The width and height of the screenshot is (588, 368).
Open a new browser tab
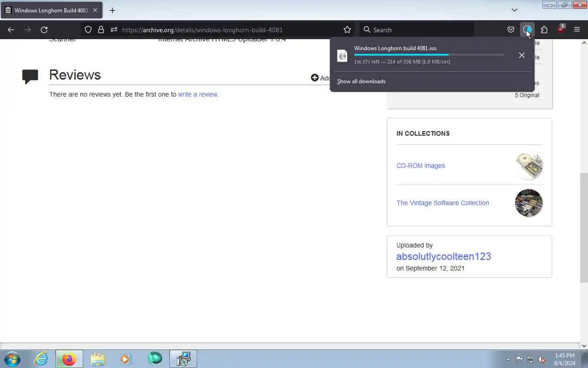coord(112,10)
